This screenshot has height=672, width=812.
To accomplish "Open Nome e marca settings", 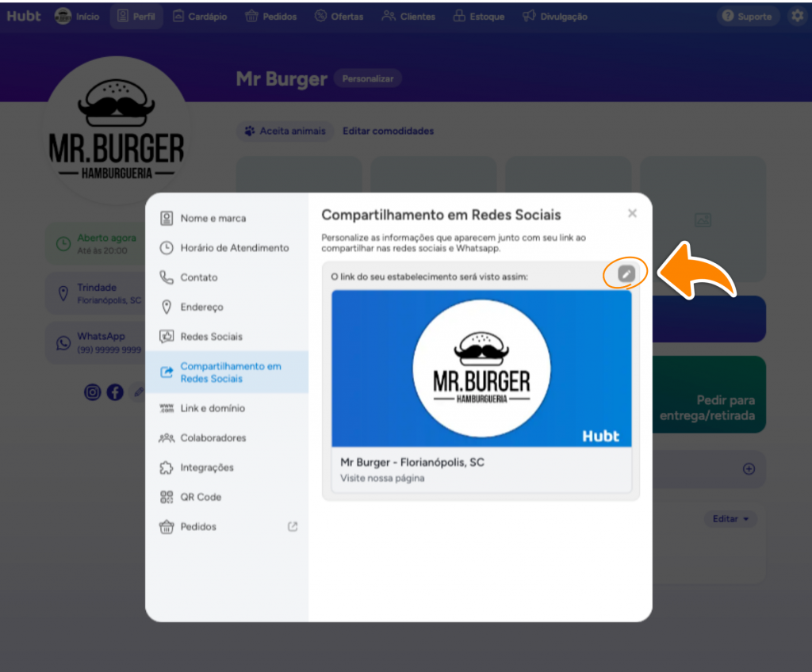I will [x=228, y=219].
